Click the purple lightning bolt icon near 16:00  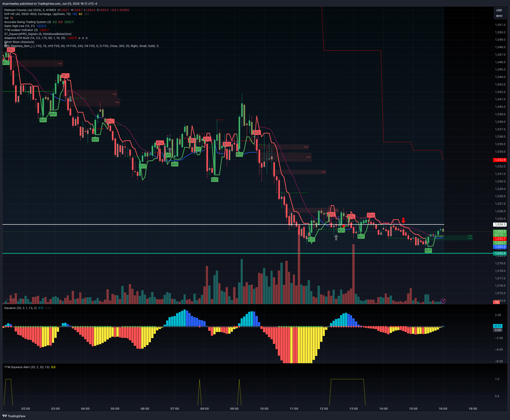point(443,301)
